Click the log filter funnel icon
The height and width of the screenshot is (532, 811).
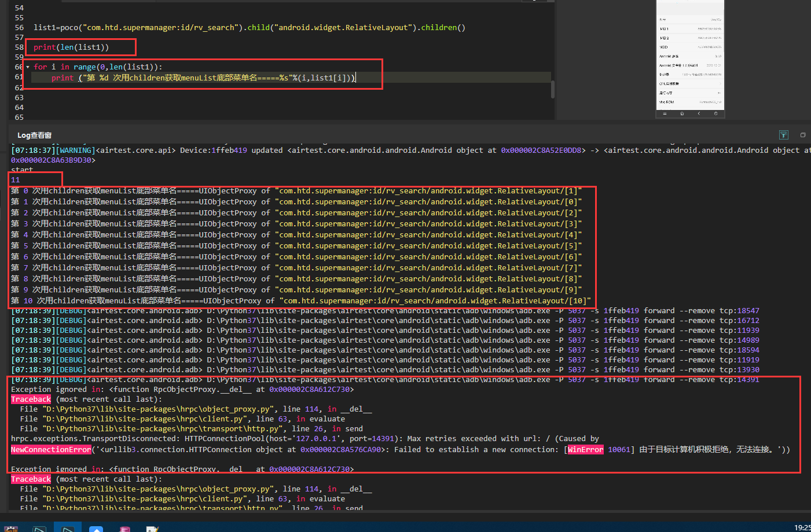[783, 135]
